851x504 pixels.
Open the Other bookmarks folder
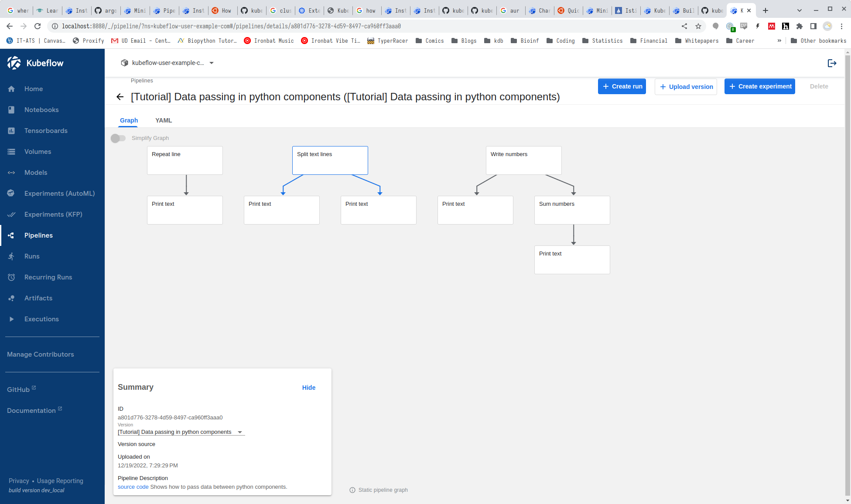pyautogui.click(x=818, y=41)
